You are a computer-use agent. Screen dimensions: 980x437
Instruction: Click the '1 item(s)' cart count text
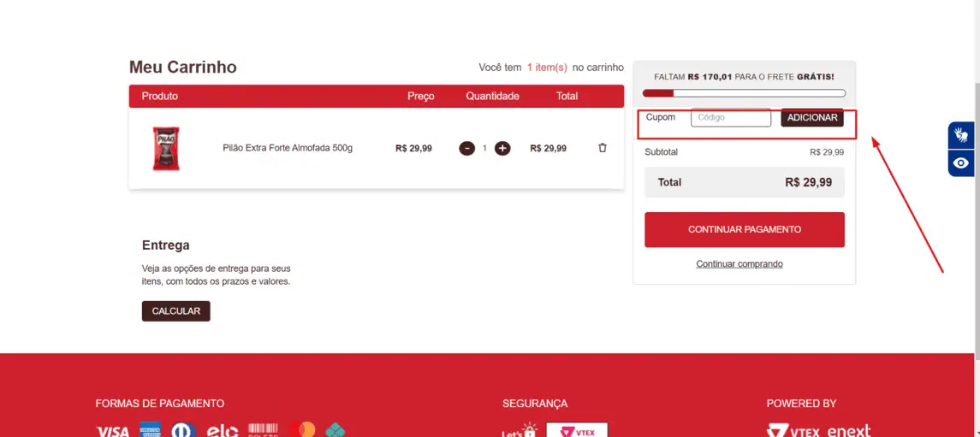547,68
